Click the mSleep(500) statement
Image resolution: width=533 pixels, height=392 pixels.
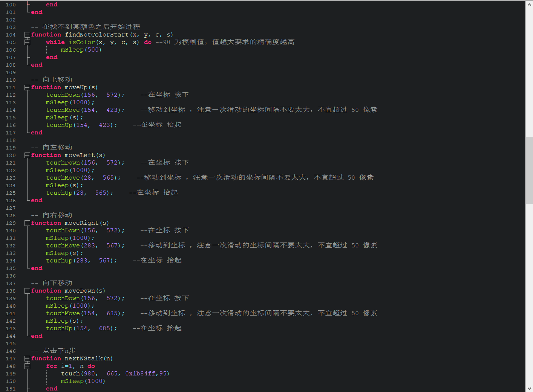click(x=81, y=50)
